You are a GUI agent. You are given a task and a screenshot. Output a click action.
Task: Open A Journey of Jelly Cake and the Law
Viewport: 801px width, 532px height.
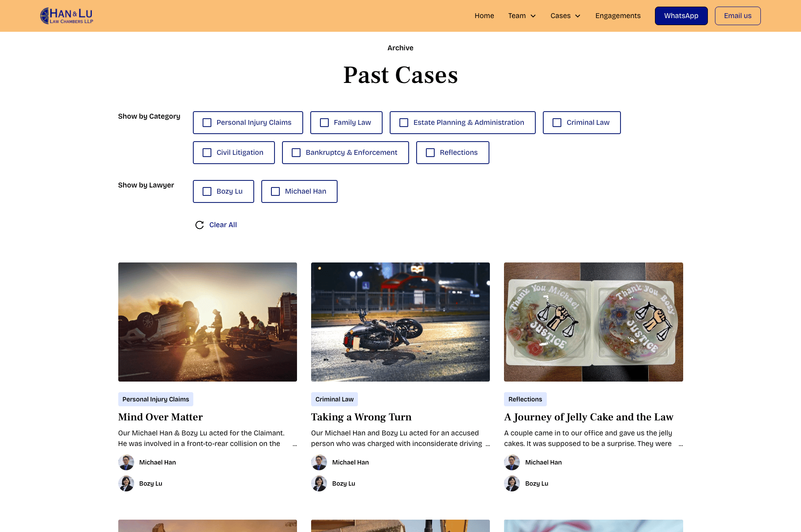tap(589, 417)
